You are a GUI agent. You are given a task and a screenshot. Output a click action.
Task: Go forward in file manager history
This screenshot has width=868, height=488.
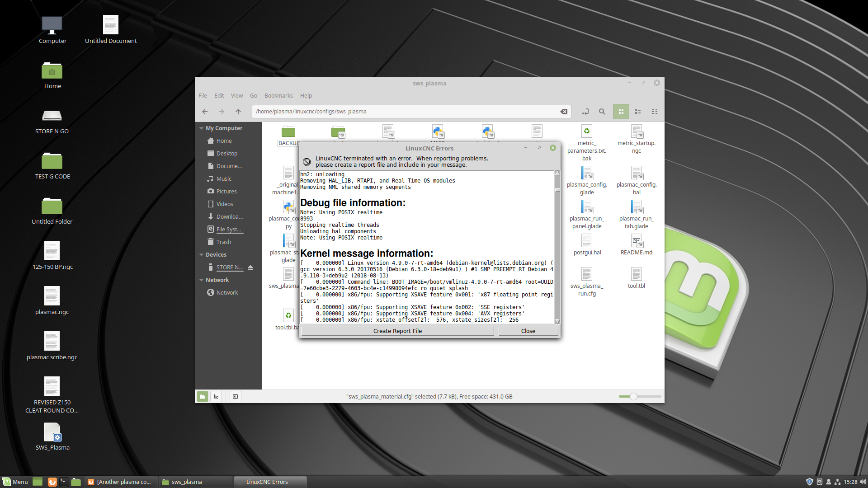[222, 112]
